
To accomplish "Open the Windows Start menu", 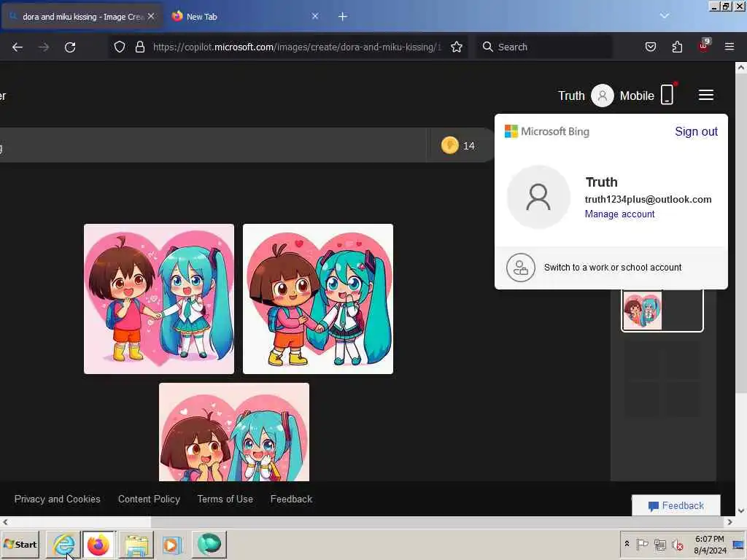I will pos(20,544).
